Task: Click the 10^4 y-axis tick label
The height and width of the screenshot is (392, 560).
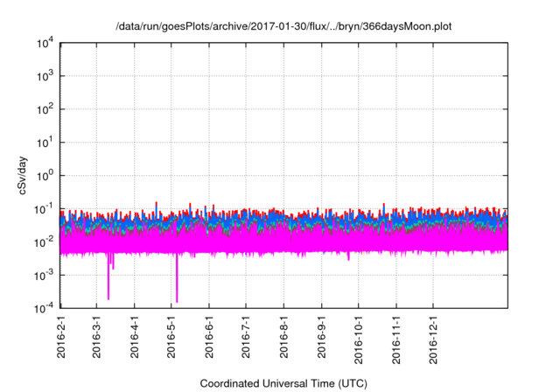Action: pyautogui.click(x=45, y=43)
